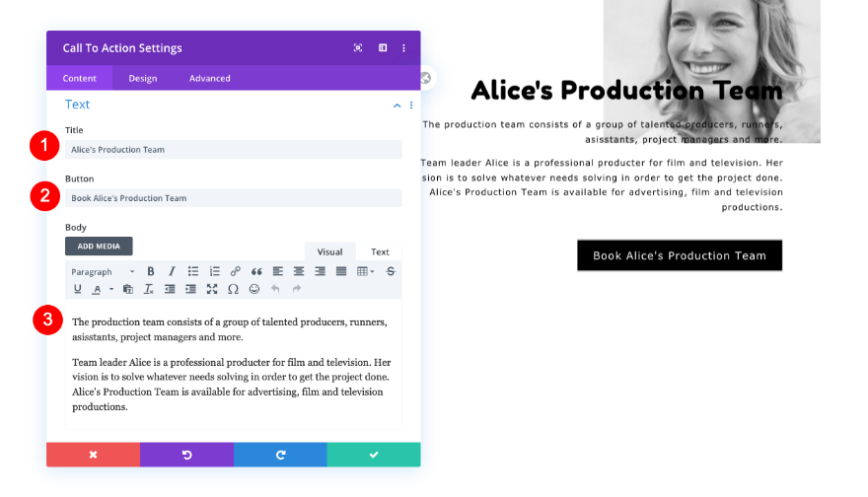Toggle underline formatting

tap(78, 289)
